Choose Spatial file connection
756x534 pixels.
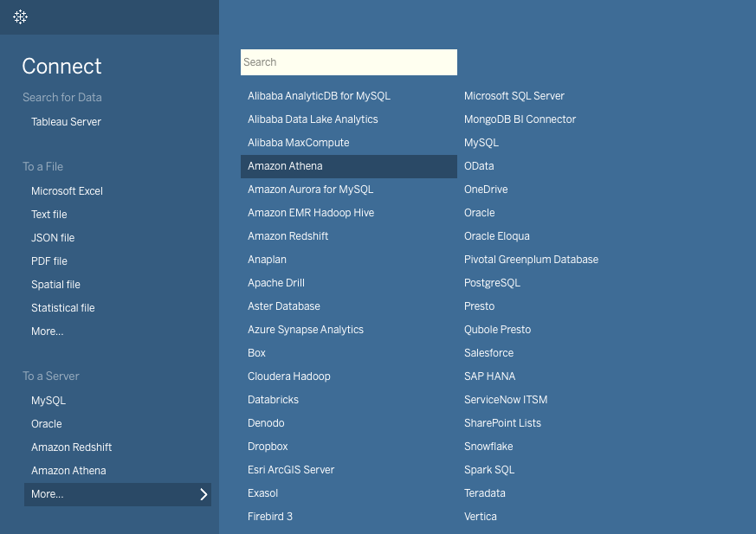pyautogui.click(x=56, y=285)
